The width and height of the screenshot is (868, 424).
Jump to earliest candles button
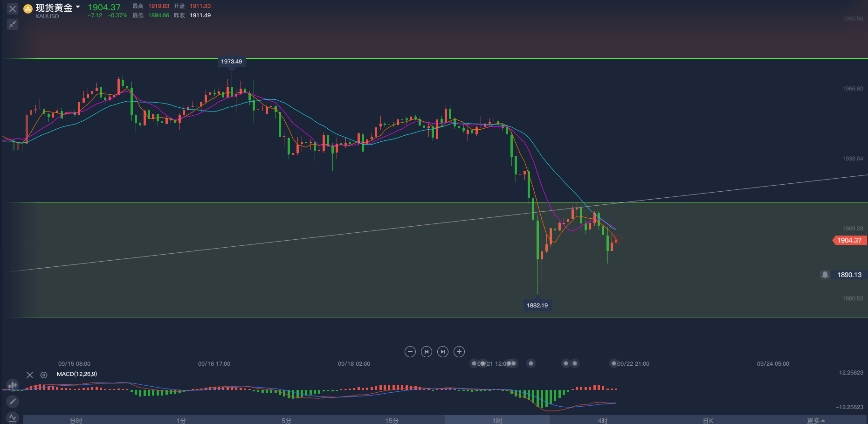click(427, 352)
